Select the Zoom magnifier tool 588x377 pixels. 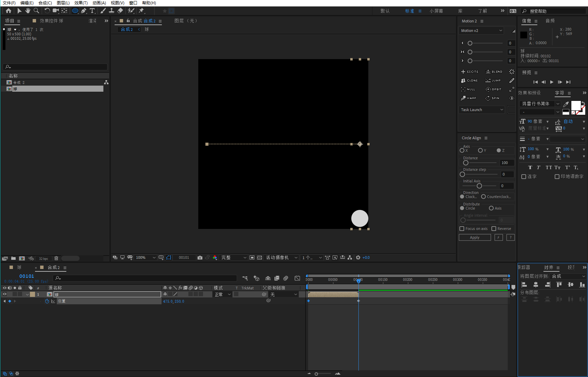pos(36,11)
